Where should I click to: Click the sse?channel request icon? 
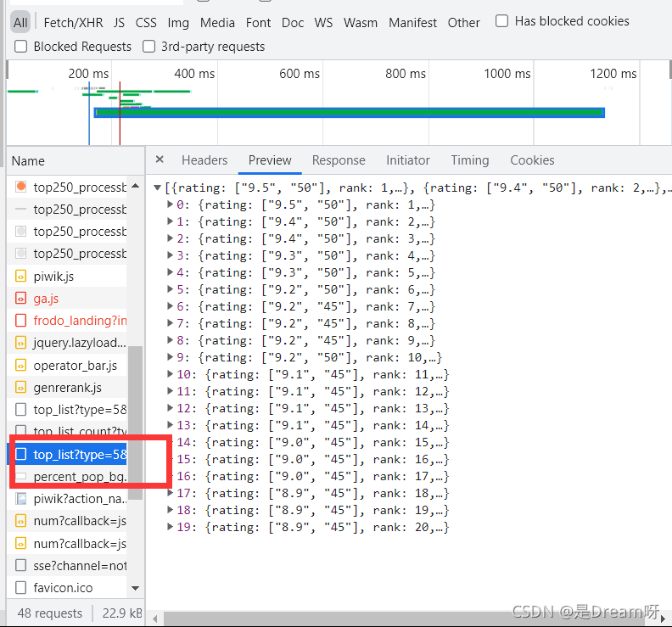[x=20, y=565]
